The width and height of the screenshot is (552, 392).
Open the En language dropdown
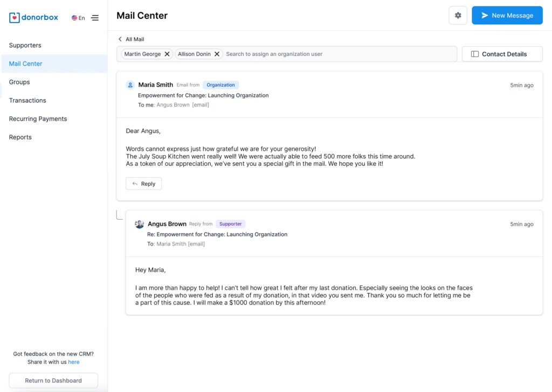(79, 17)
